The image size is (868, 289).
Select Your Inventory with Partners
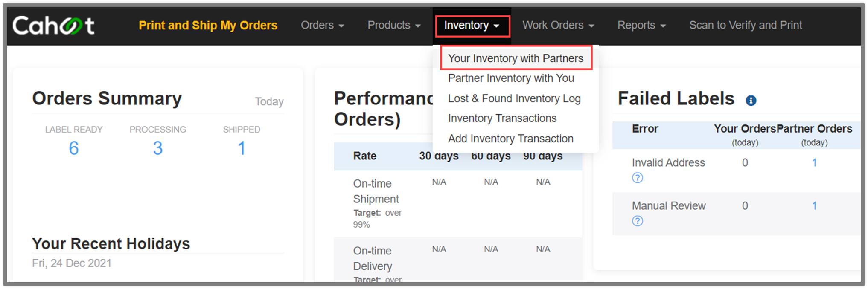pyautogui.click(x=516, y=58)
